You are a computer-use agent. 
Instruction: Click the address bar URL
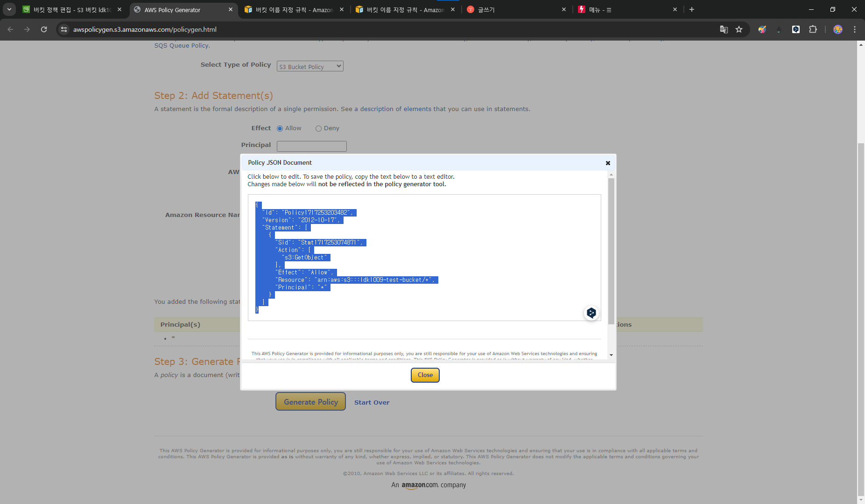(x=145, y=29)
